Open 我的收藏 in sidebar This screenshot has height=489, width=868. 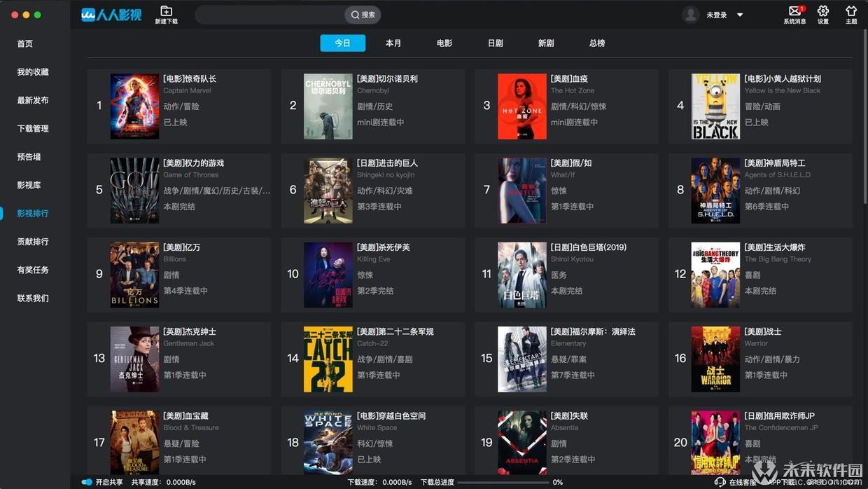click(x=33, y=72)
